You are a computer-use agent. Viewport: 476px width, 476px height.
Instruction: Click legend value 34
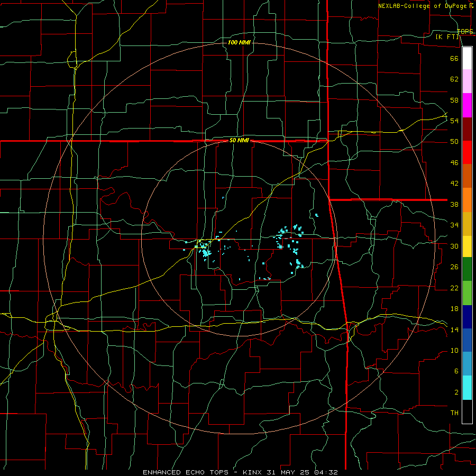click(454, 225)
